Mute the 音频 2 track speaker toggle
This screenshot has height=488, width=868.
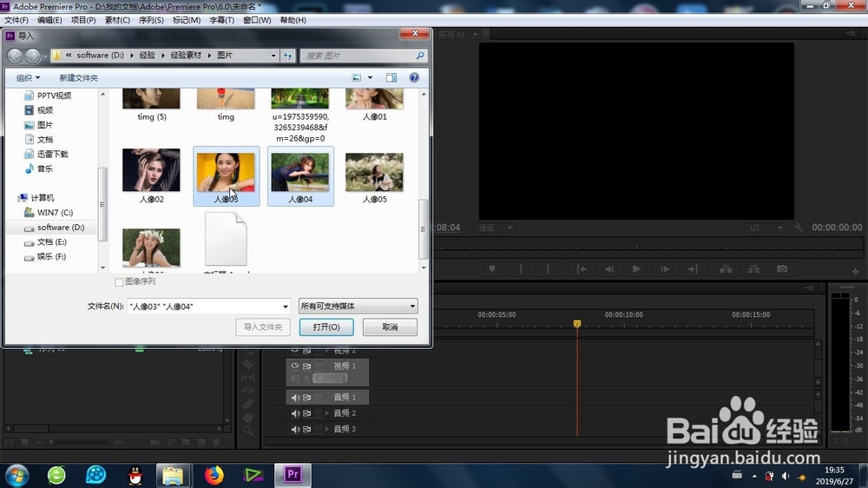pos(295,413)
